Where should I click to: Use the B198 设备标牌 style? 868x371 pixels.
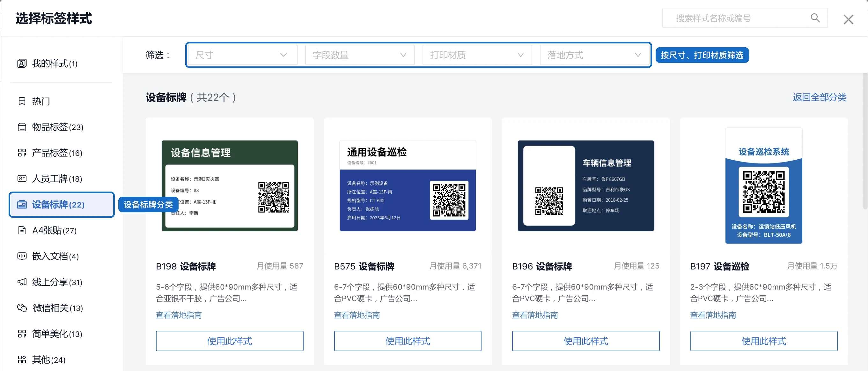click(230, 341)
